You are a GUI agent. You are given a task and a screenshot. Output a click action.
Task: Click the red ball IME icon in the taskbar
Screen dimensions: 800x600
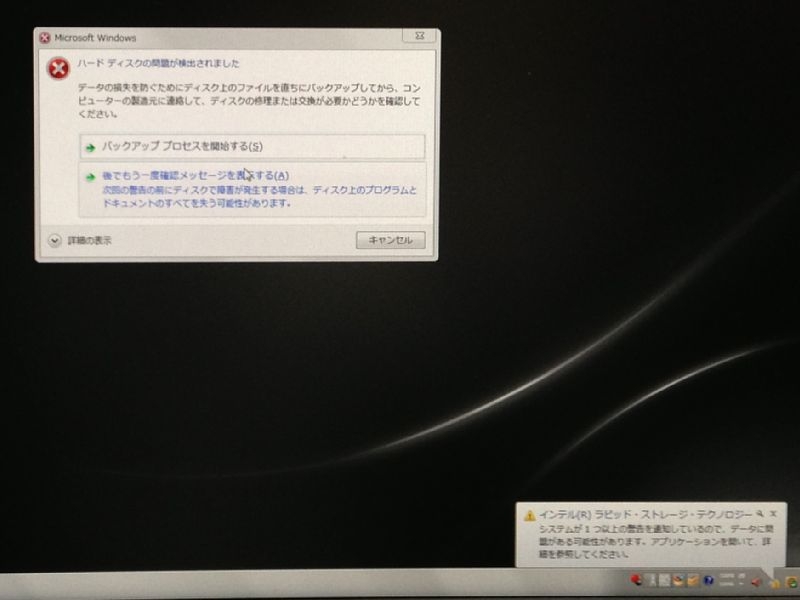pos(636,580)
